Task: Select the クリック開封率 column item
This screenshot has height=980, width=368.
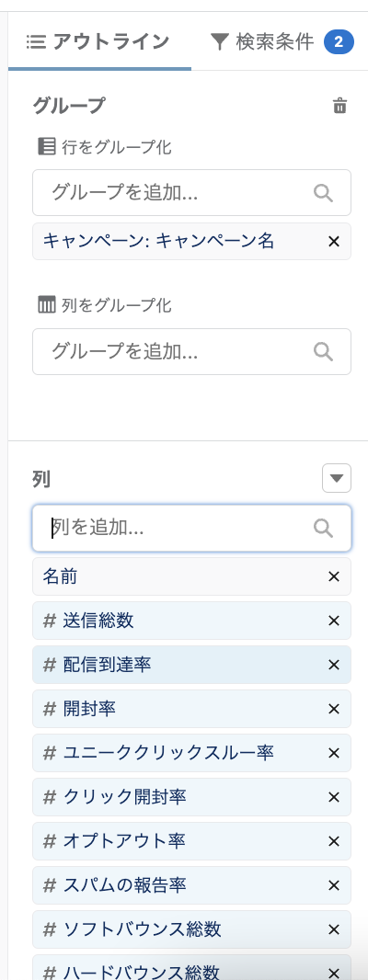Action: (x=191, y=797)
